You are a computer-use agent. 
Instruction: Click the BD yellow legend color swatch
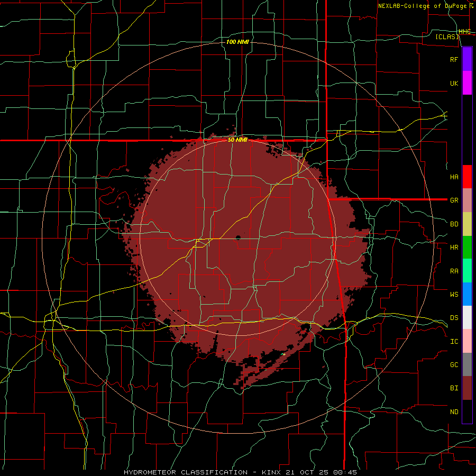click(x=467, y=224)
